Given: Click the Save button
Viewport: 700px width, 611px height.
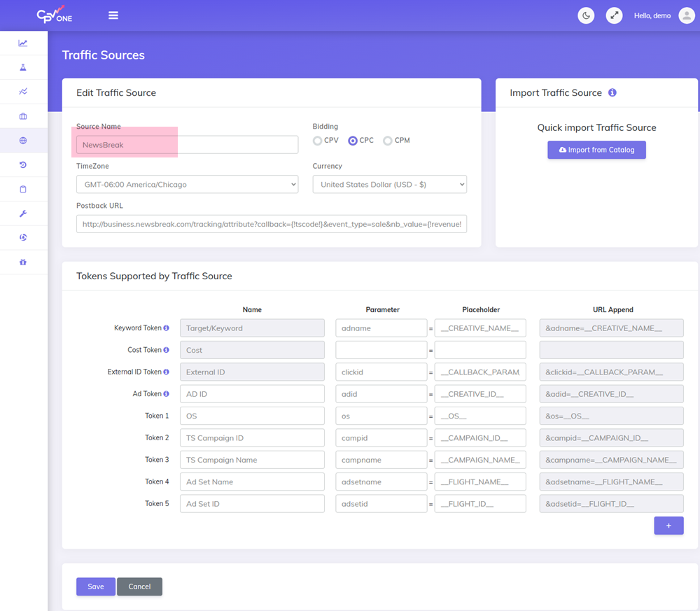Looking at the screenshot, I should [95, 587].
